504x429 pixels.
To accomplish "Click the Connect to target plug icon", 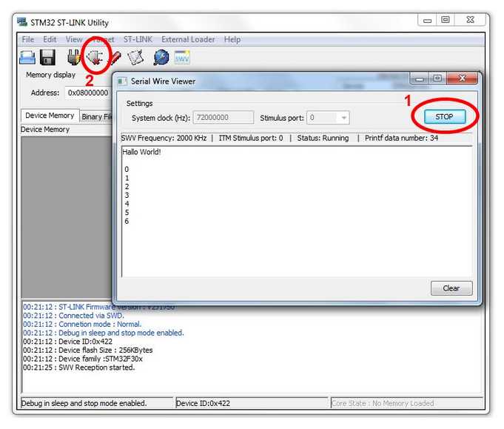I will coord(74,57).
